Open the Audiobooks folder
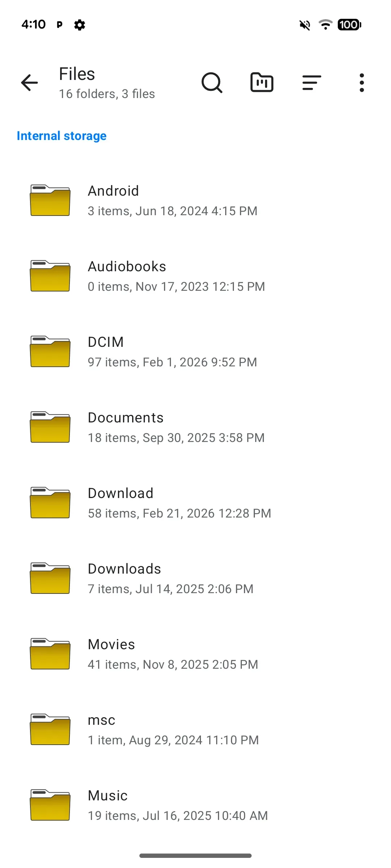 195,276
